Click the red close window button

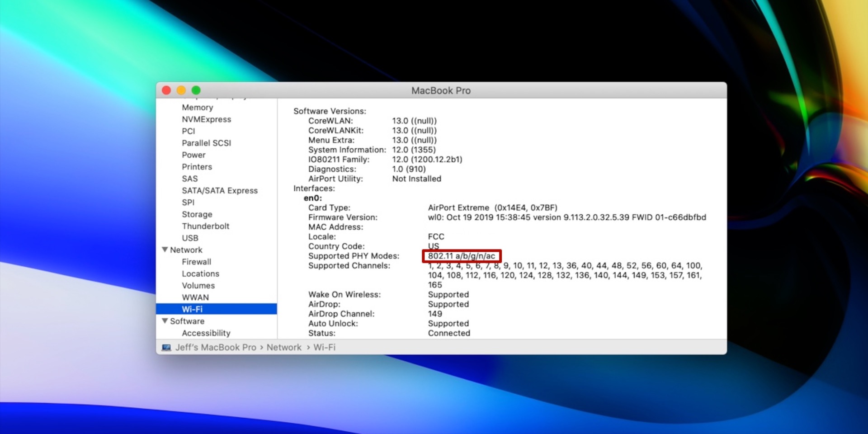[x=166, y=90]
